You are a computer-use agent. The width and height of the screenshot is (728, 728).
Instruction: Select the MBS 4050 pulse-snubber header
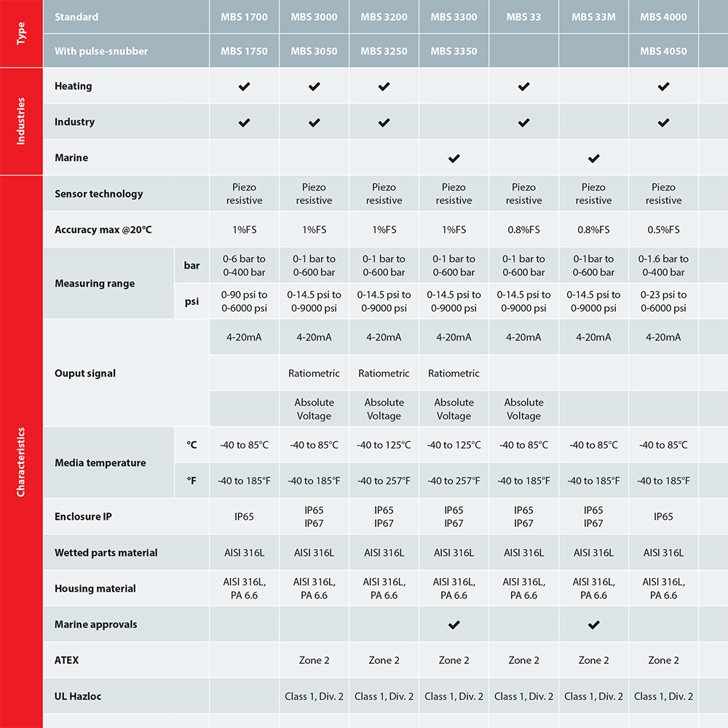663,51
